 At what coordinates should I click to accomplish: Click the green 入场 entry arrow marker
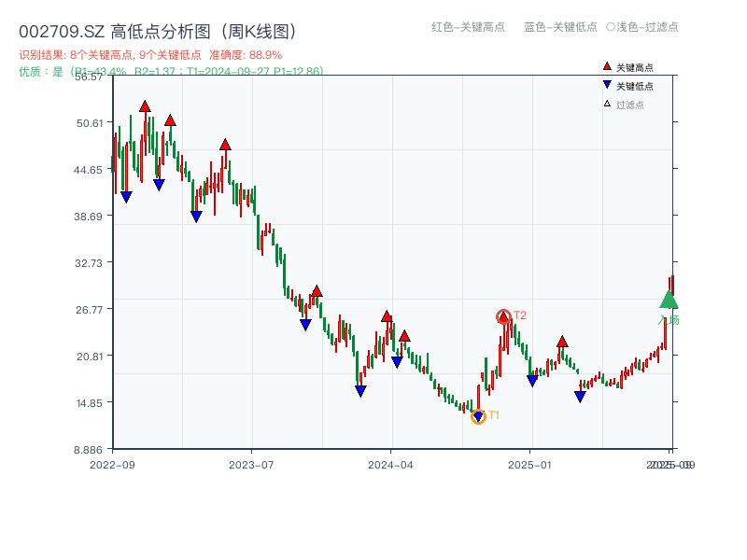click(669, 301)
